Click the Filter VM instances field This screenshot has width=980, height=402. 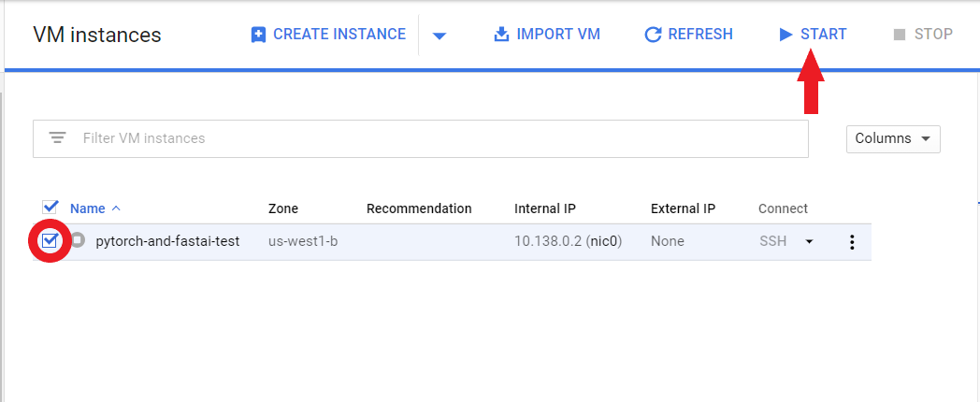(x=440, y=138)
